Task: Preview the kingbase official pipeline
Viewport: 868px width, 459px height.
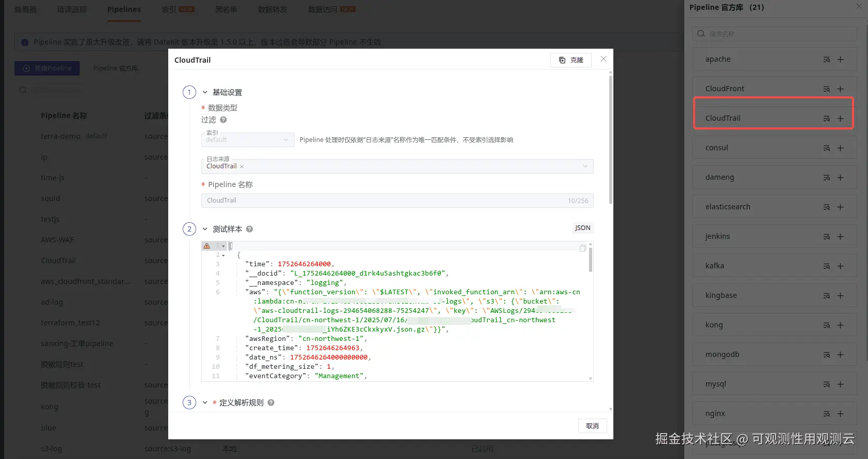Action: 827,296
